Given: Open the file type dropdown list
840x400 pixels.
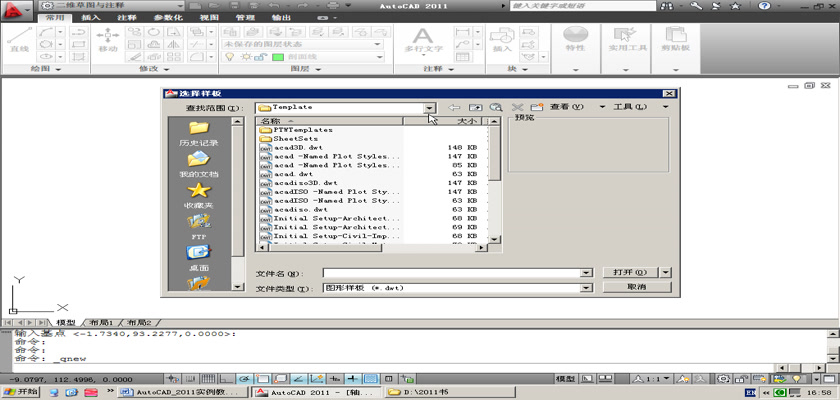Looking at the screenshot, I should [586, 287].
